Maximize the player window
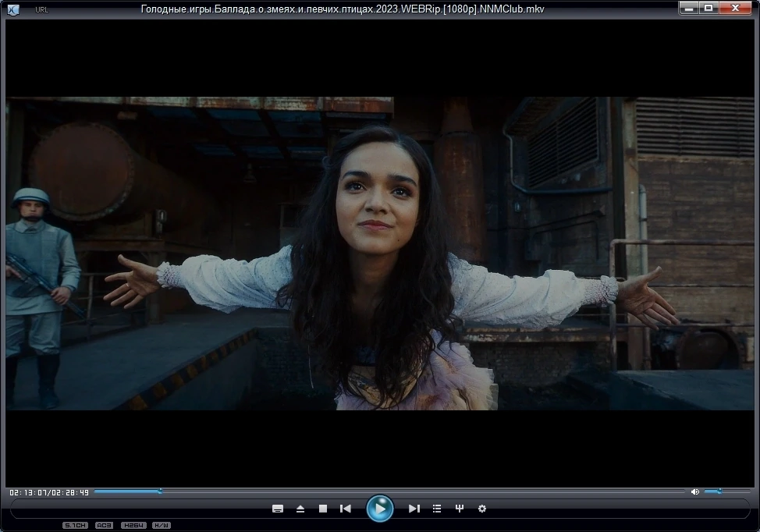The height and width of the screenshot is (532, 760). point(709,9)
